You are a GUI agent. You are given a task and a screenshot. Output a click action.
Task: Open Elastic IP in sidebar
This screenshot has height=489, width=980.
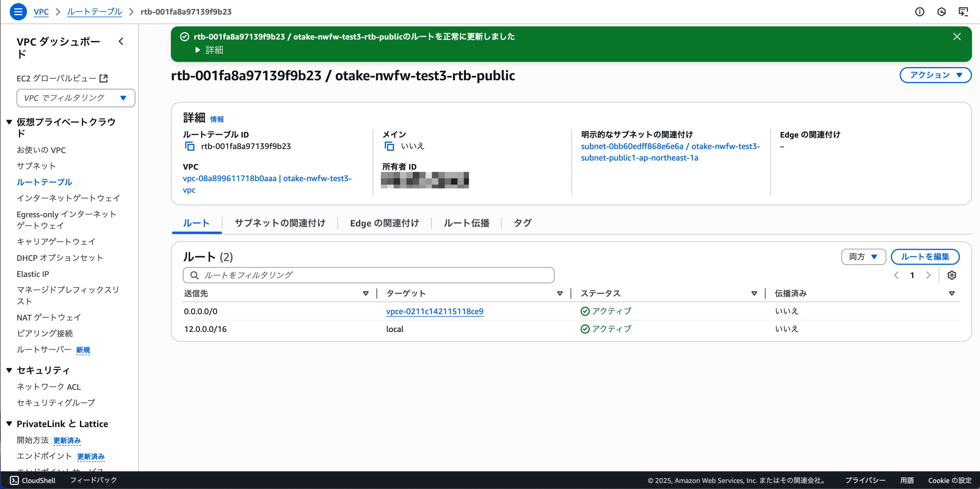click(x=33, y=274)
